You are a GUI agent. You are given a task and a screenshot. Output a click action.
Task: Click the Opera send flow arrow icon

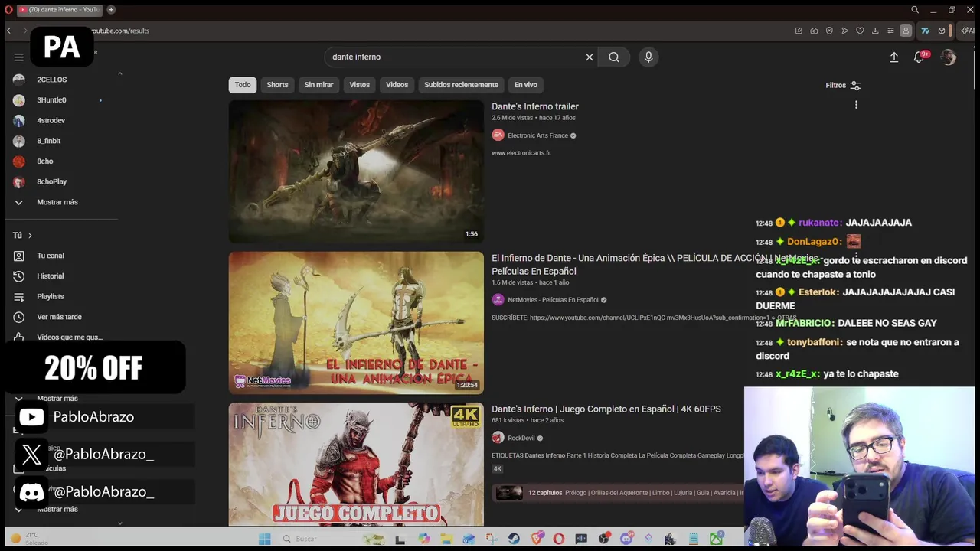pyautogui.click(x=844, y=31)
